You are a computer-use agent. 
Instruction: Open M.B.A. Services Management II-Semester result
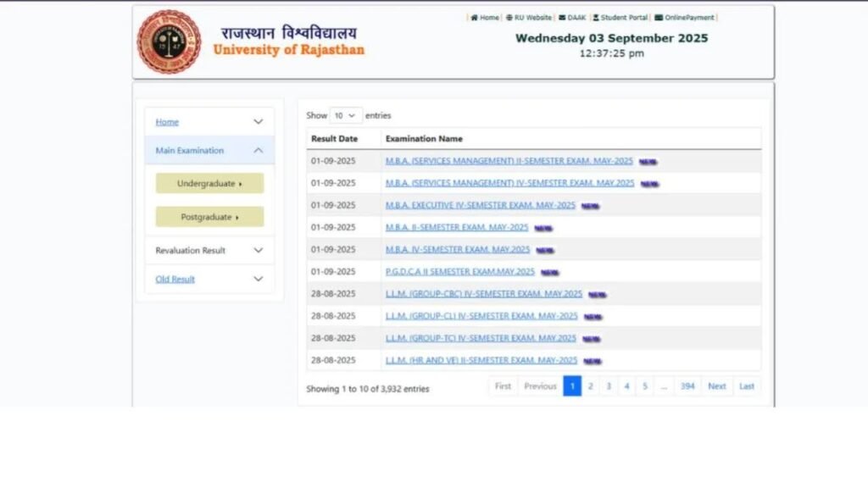509,161
